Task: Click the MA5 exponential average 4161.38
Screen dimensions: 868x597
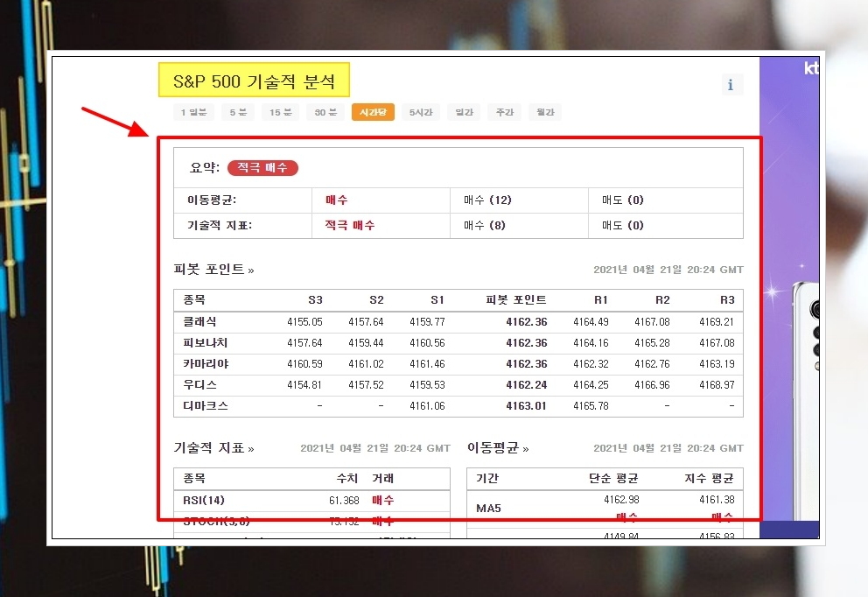Action: (717, 500)
